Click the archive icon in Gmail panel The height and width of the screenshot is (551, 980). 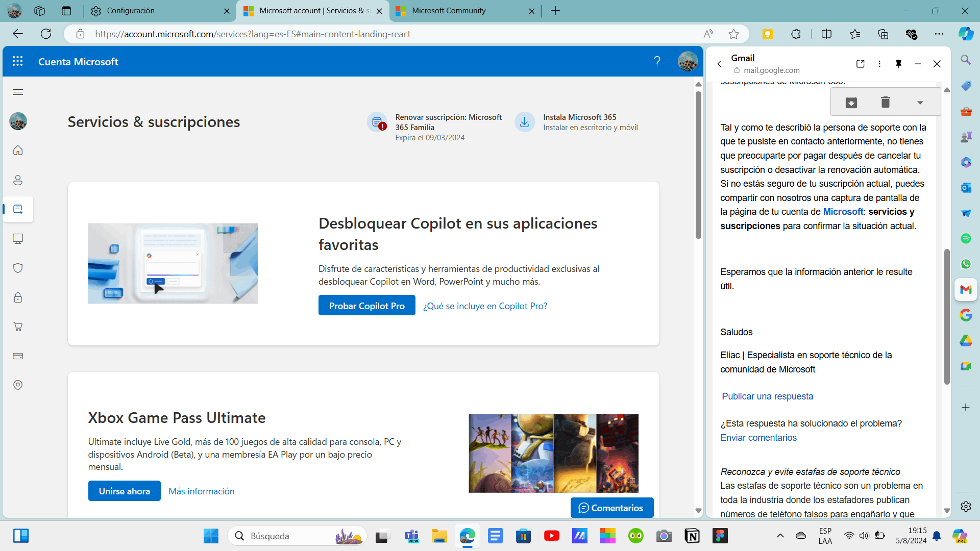(851, 103)
